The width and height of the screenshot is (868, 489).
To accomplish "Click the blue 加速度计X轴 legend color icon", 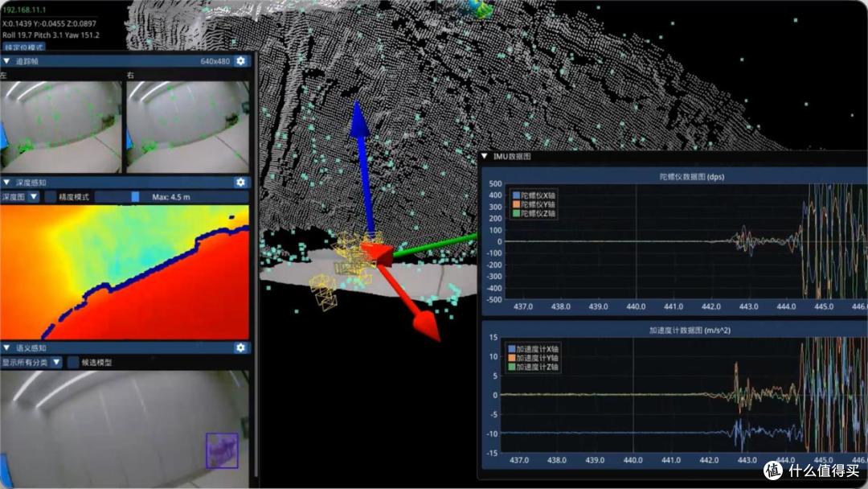I will pyautogui.click(x=511, y=349).
